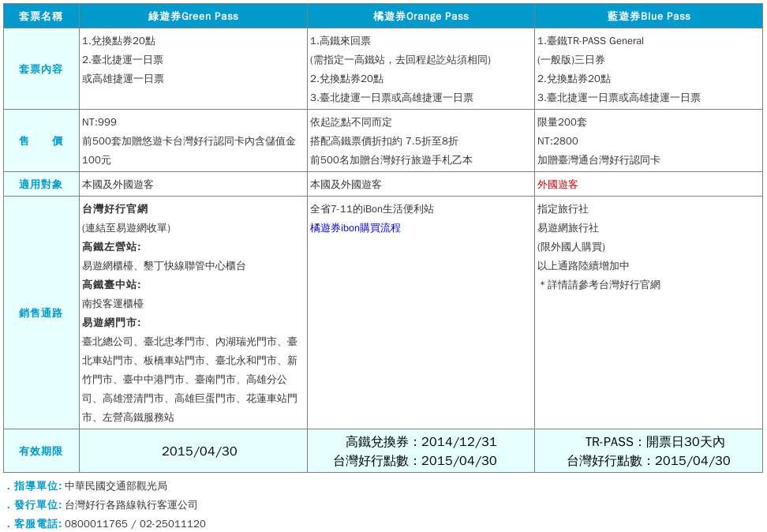
Task: Click the 前500名加贈台灣好行旅遊手札乙本 text
Action: point(391,160)
